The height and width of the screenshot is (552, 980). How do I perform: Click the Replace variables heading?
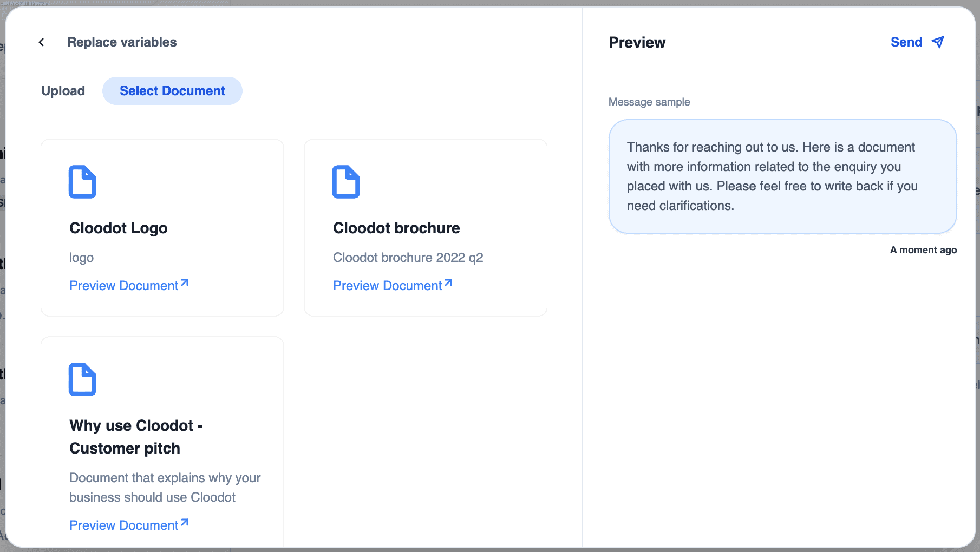click(x=122, y=42)
